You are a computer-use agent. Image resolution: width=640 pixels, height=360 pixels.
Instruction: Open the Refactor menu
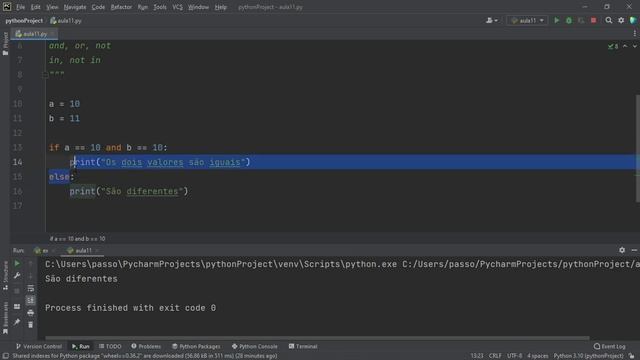point(121,7)
